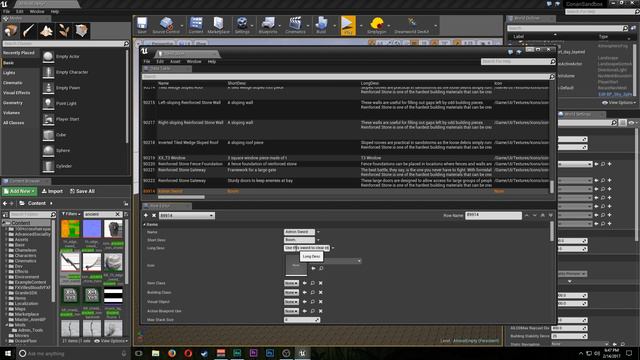Viewport: 640px width, 360px height.
Task: Open the Blueprints toolbar icon
Action: click(268, 25)
